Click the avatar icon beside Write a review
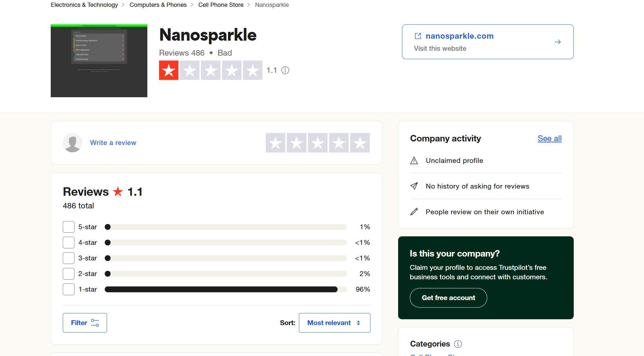This screenshot has height=356, width=644. coord(73,142)
